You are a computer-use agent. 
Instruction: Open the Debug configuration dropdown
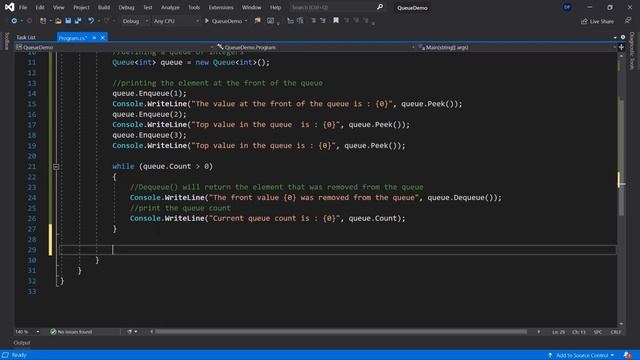pyautogui.click(x=135, y=21)
